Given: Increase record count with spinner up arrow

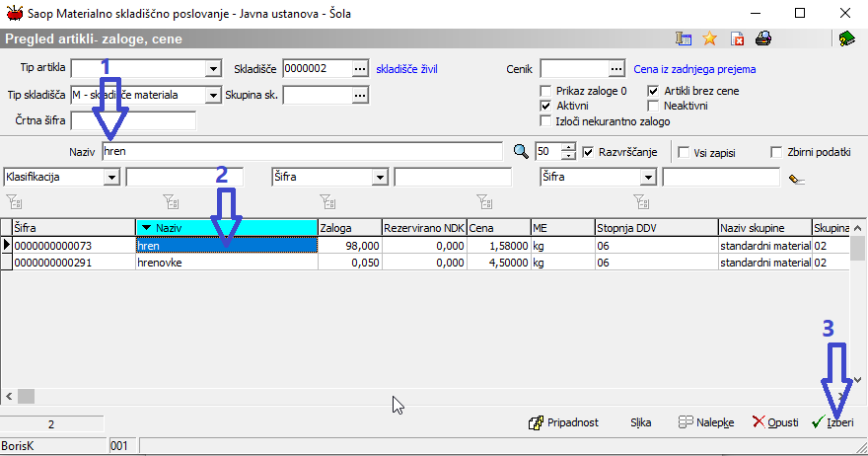Looking at the screenshot, I should [x=568, y=147].
